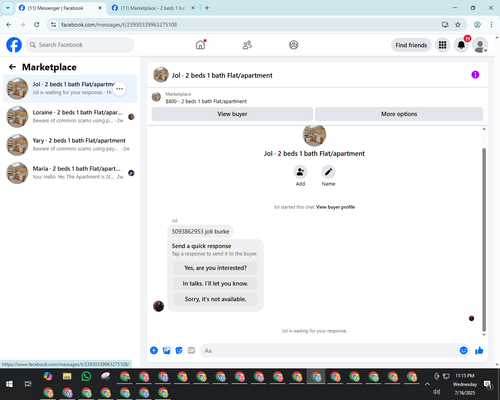Open the $800 - 2 beds listing link
Screen dimensions: 500x400
tap(206, 101)
